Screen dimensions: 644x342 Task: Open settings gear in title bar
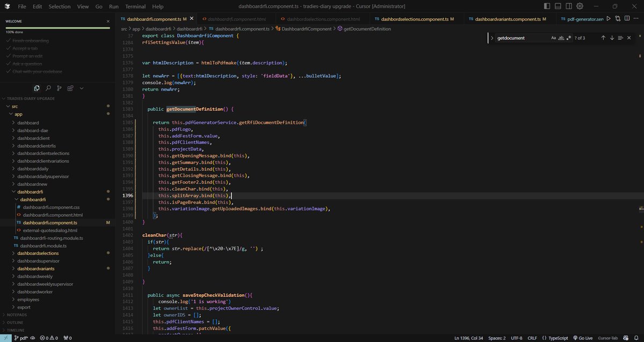tap(580, 6)
